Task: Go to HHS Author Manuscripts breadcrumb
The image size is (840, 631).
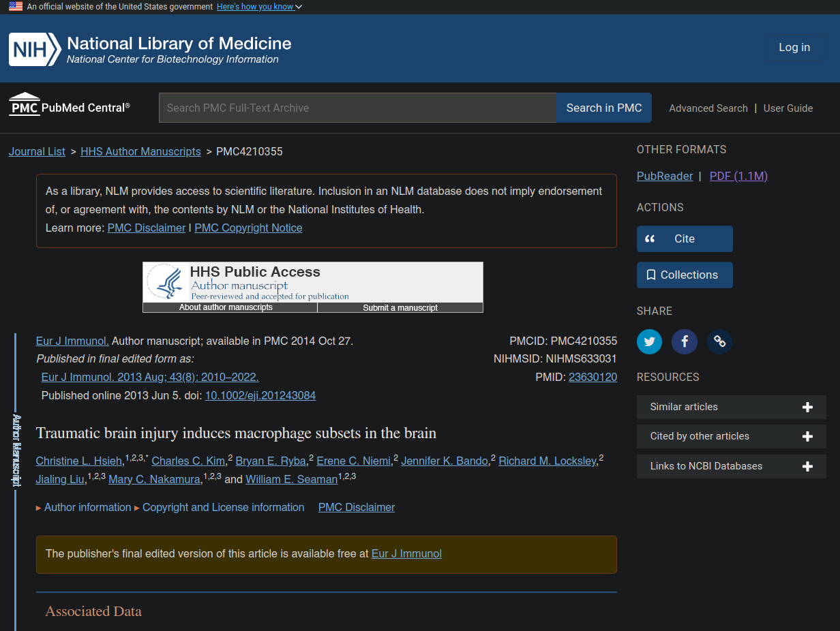Action: [x=140, y=151]
